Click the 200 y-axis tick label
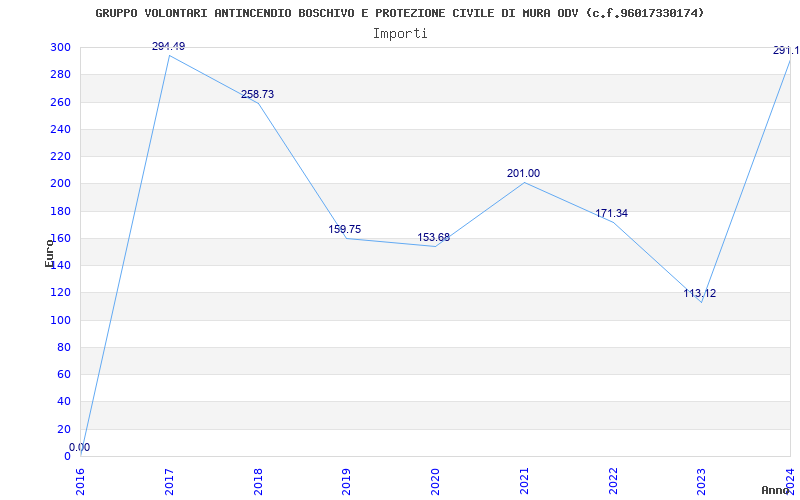Viewport: 800px width, 500px height. pyautogui.click(x=60, y=184)
